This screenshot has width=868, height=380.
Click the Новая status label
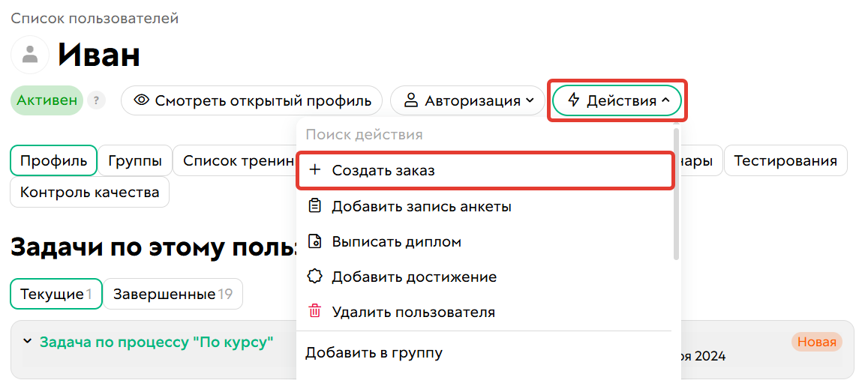point(816,343)
